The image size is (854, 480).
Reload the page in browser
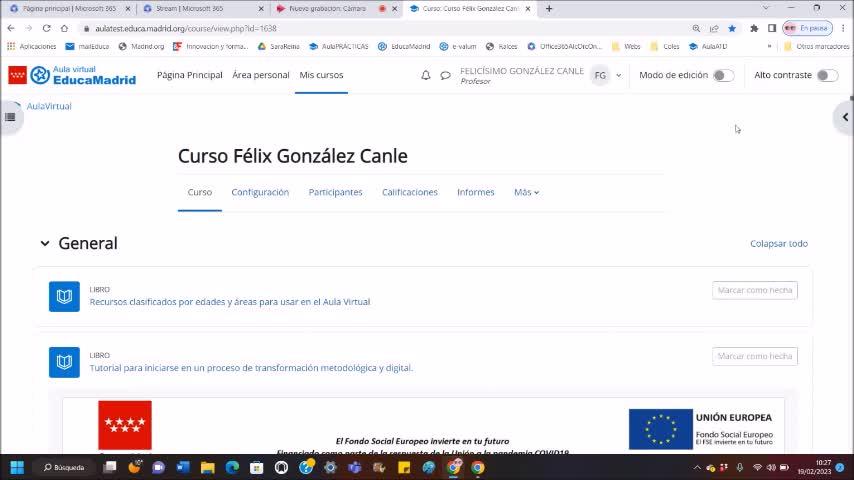(46, 28)
